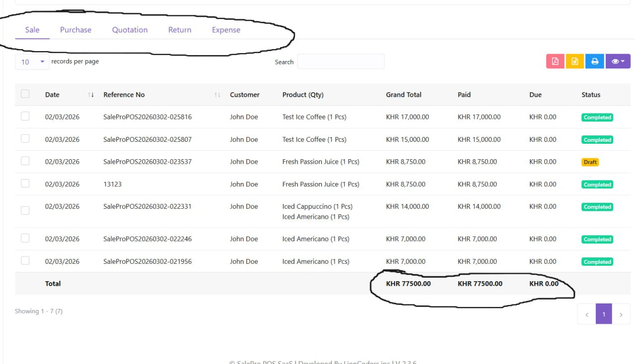Click Grand Total KHR 17,000.00 cell
Viewport: 635px width, 364px height.
coord(407,117)
